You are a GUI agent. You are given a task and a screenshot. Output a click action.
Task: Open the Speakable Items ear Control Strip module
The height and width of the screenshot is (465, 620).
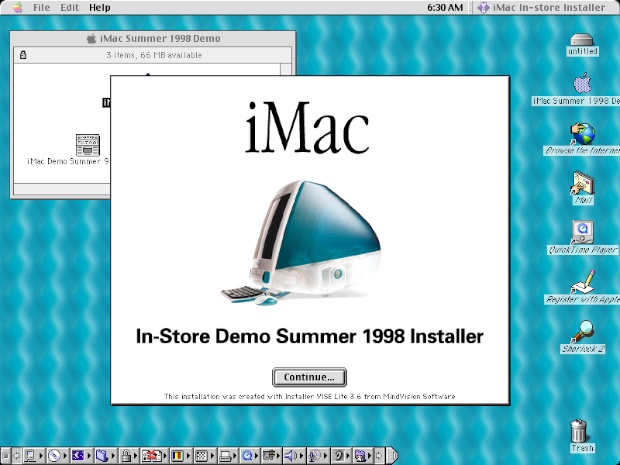tap(342, 456)
